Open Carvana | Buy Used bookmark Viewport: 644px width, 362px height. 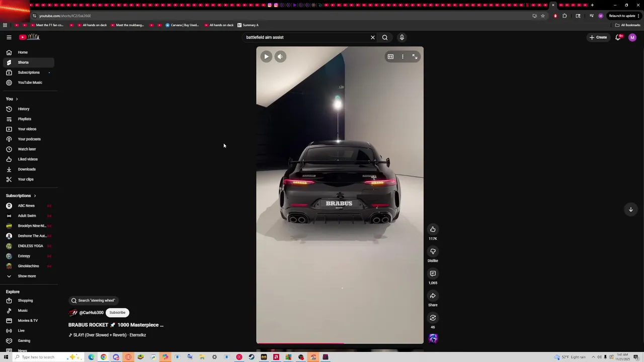pos(182,25)
